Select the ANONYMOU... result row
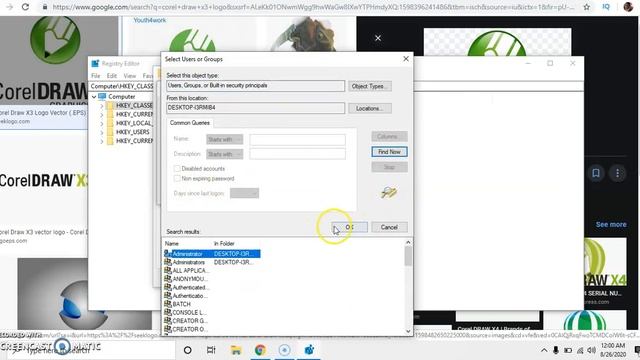Viewport: 640px width, 360px height. point(186,279)
